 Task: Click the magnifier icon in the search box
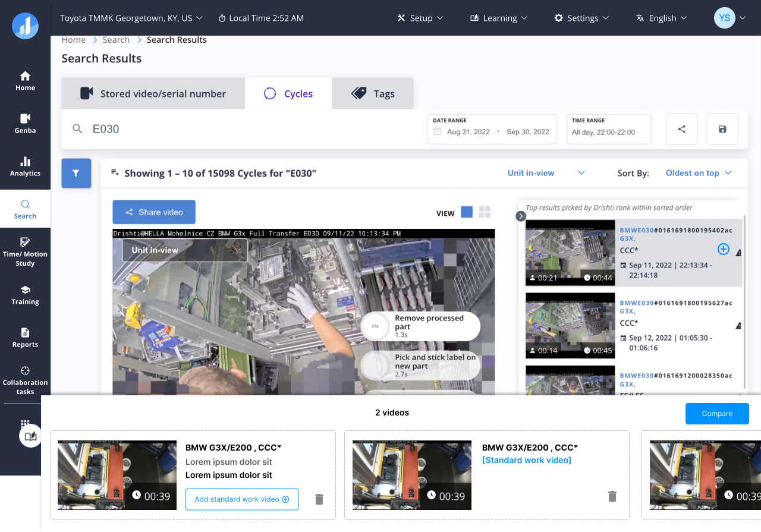click(77, 129)
